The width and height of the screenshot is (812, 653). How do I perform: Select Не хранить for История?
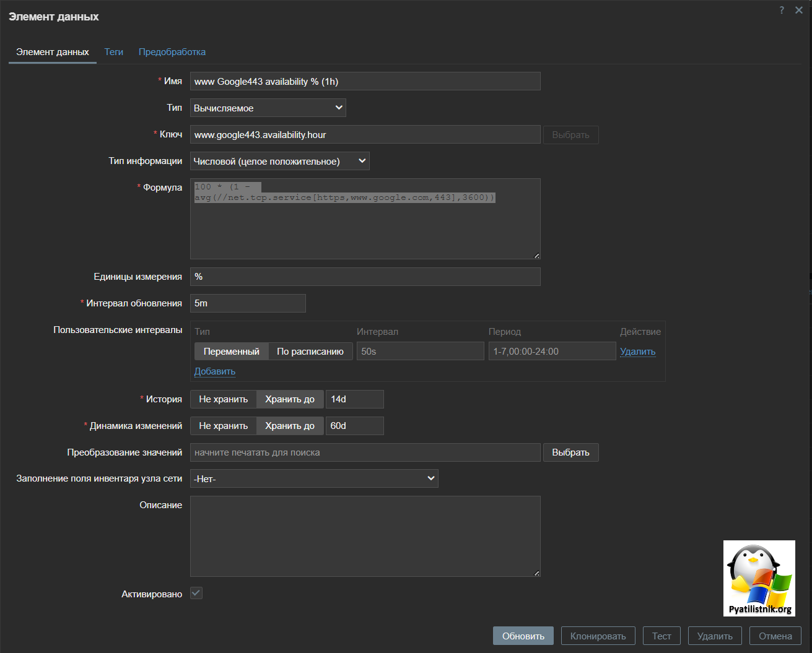(x=224, y=399)
